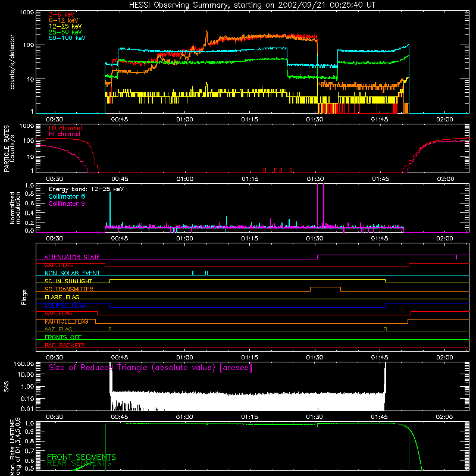Click Size of Reduced Triangle title
476x476 pixels.
click(x=151, y=368)
